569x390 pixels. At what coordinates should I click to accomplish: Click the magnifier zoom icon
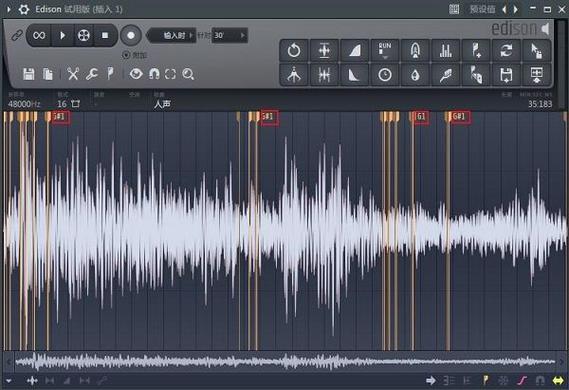(188, 74)
